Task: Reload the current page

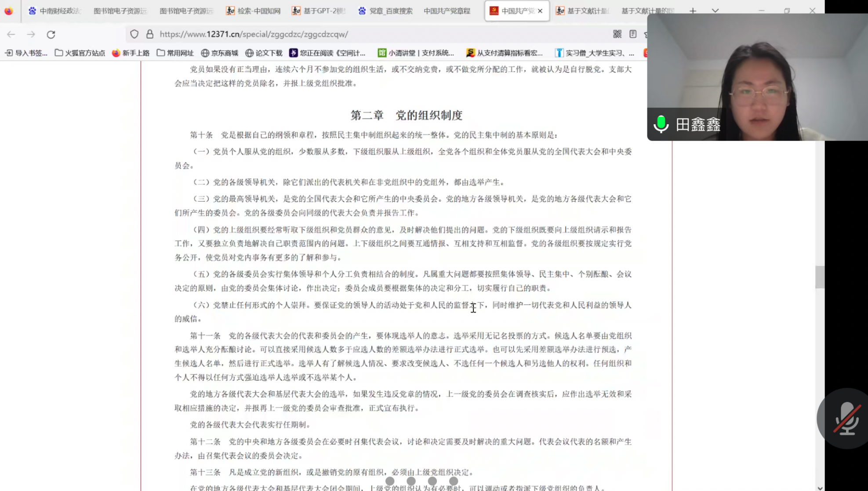Action: pos(51,34)
